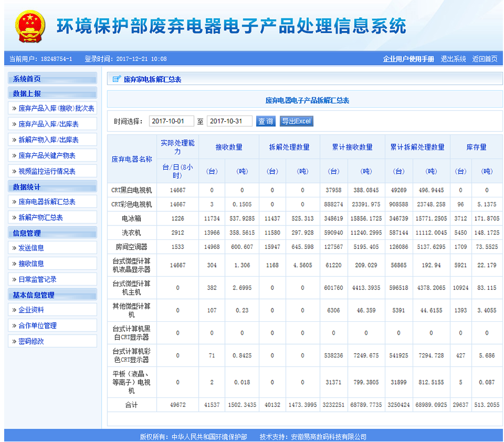The image size is (504, 442).
Task: Click the start date field 2017-10-01
Action: (171, 121)
